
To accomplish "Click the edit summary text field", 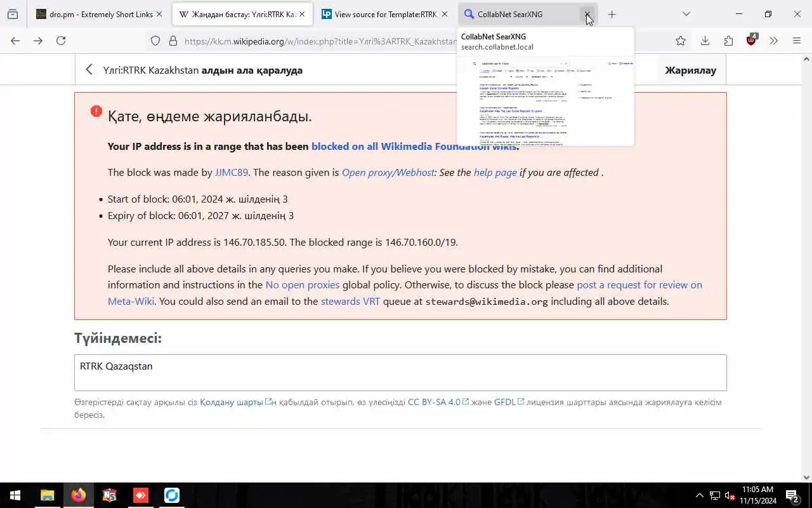I will 400,372.
